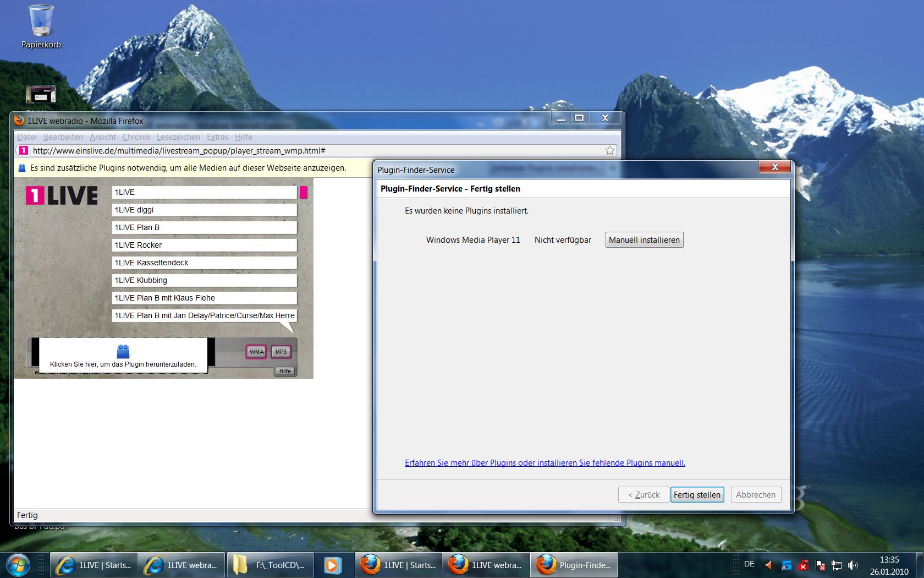Click the URL address field
The width and height of the screenshot is (924, 578).
click(316, 150)
